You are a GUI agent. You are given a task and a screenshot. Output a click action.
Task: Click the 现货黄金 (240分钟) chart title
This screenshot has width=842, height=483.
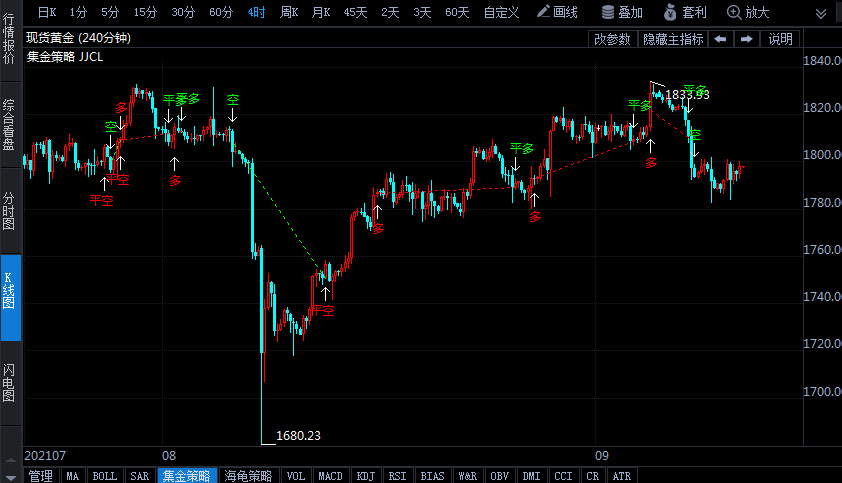tap(78, 38)
